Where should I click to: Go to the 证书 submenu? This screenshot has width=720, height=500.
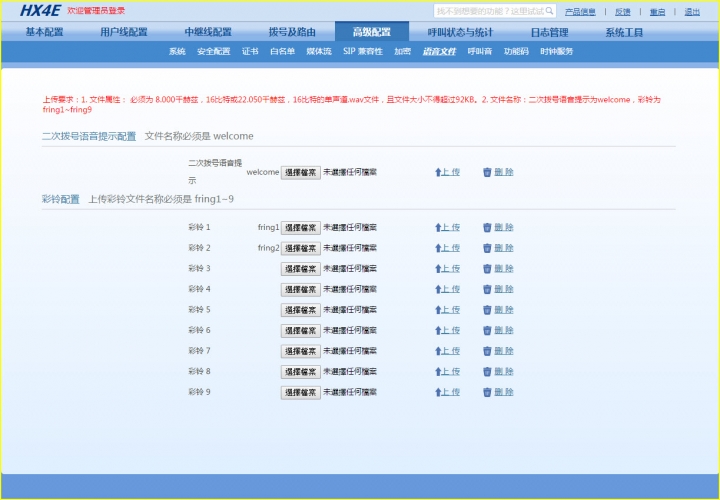250,51
